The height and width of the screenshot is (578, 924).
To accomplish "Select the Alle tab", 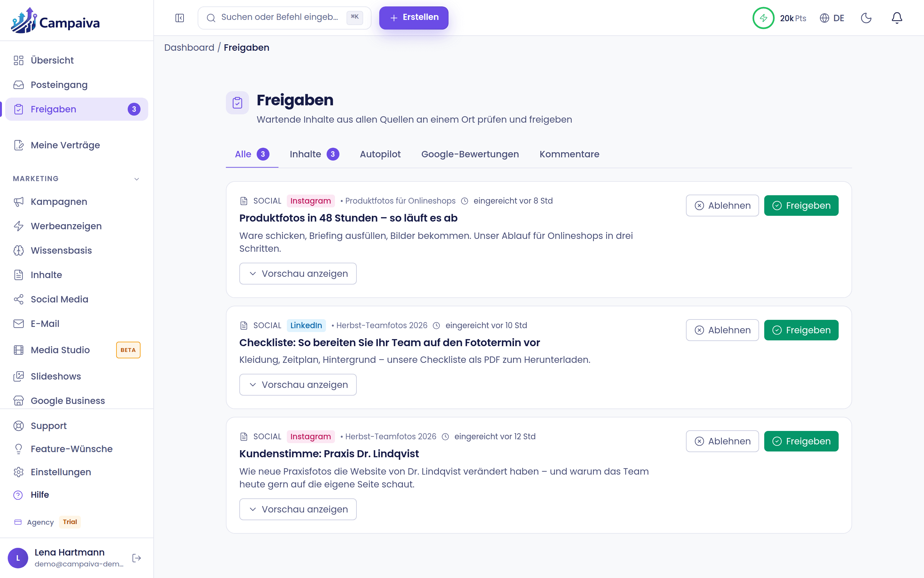I will [252, 154].
